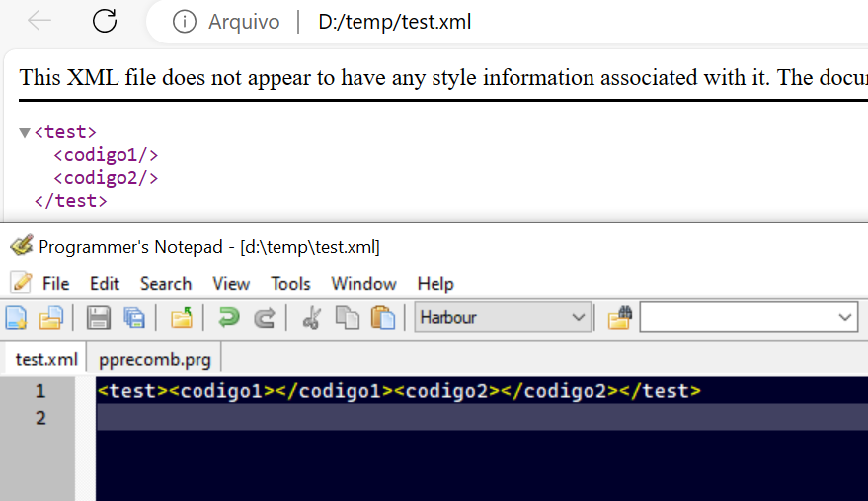Click the Undo arrow icon

pyautogui.click(x=229, y=318)
